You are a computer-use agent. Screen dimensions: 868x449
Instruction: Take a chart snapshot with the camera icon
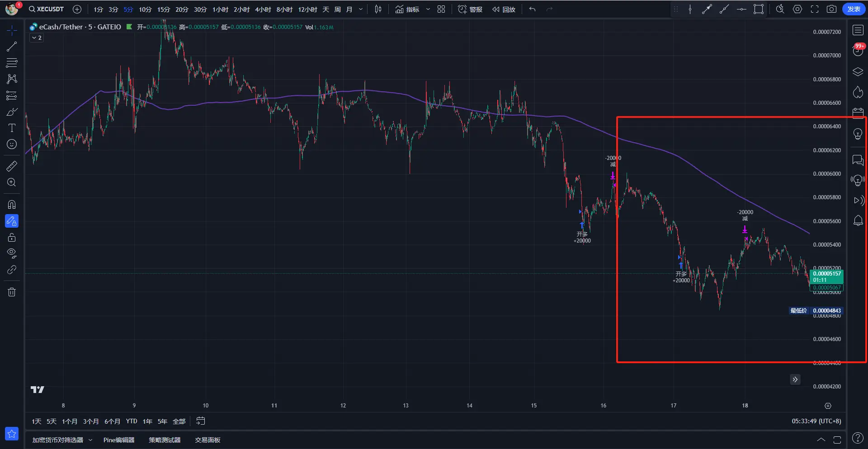[831, 9]
